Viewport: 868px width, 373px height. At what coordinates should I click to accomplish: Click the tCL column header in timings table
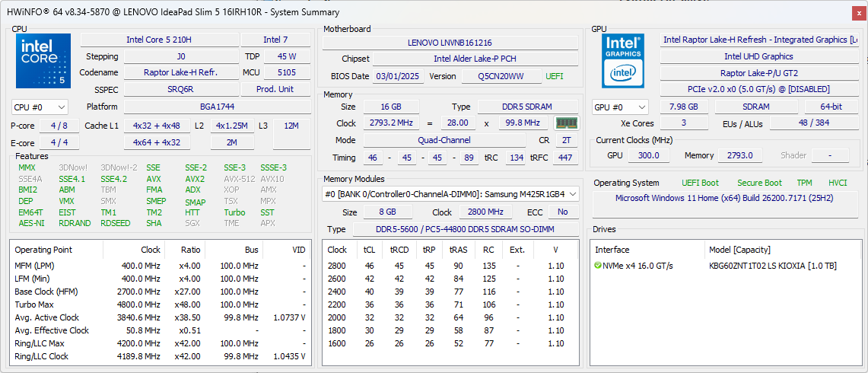pos(369,250)
